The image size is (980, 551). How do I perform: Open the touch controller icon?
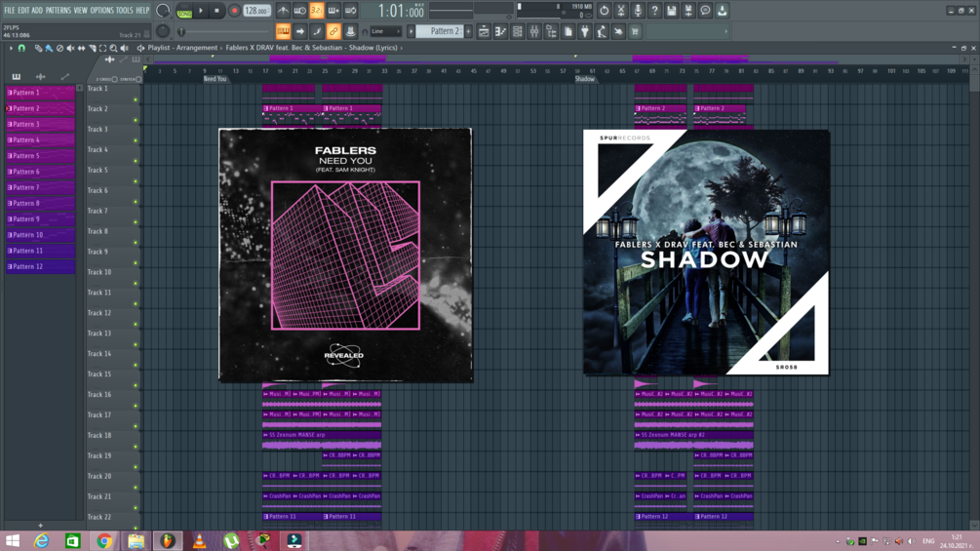coord(619,32)
